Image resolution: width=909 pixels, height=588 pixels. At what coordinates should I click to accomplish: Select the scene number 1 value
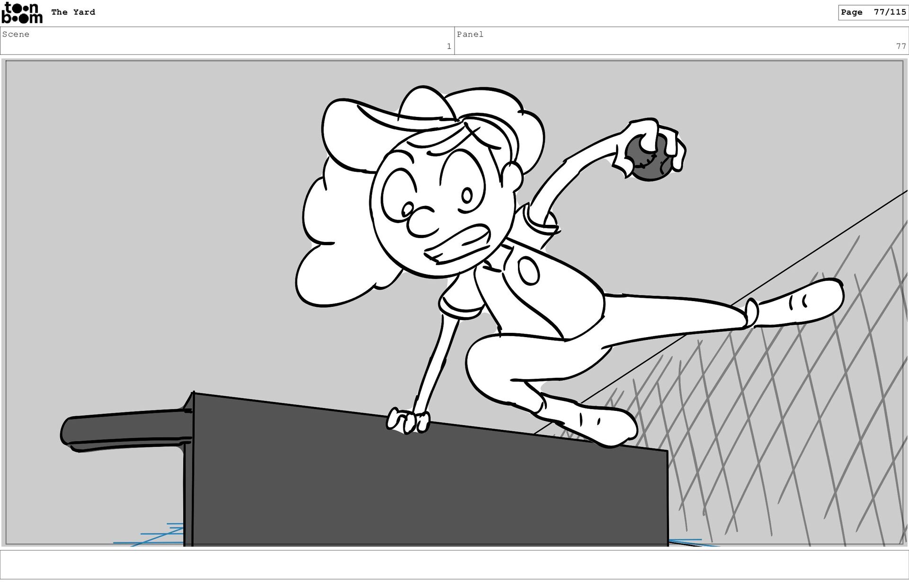[x=448, y=46]
